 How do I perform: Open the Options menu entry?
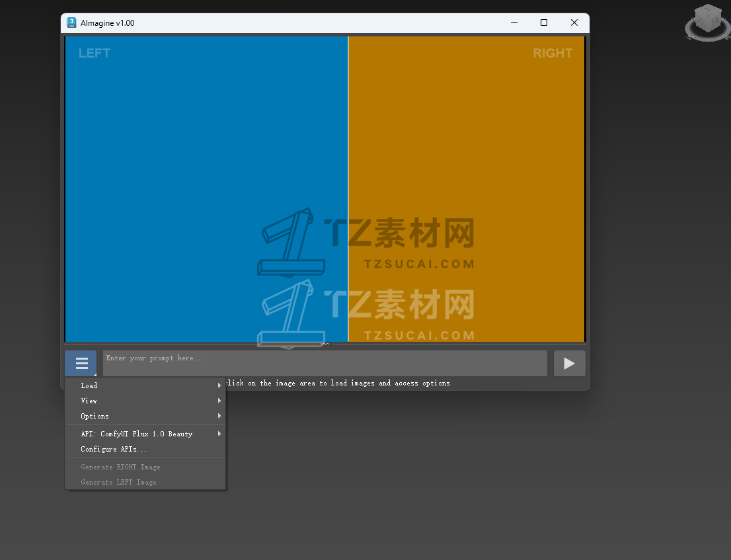coord(94,416)
